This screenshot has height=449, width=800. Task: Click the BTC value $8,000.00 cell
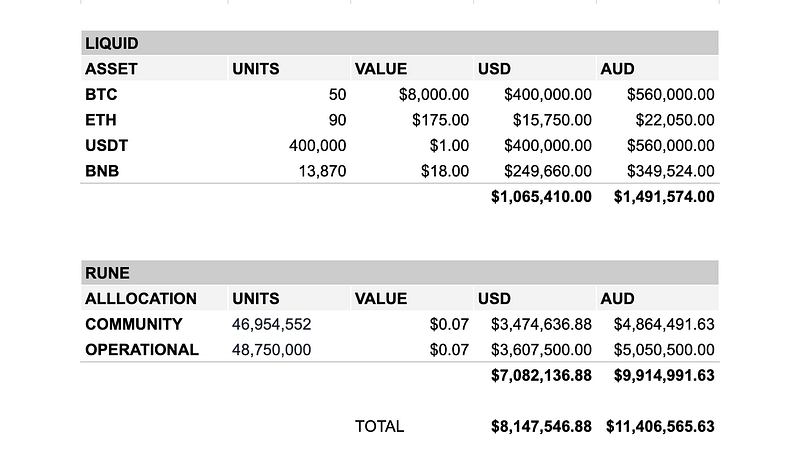434,94
